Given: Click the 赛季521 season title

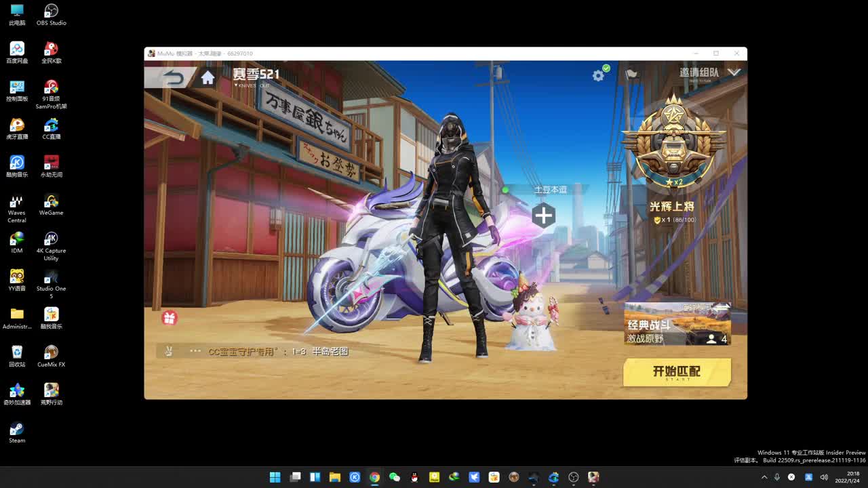Looking at the screenshot, I should coord(256,74).
